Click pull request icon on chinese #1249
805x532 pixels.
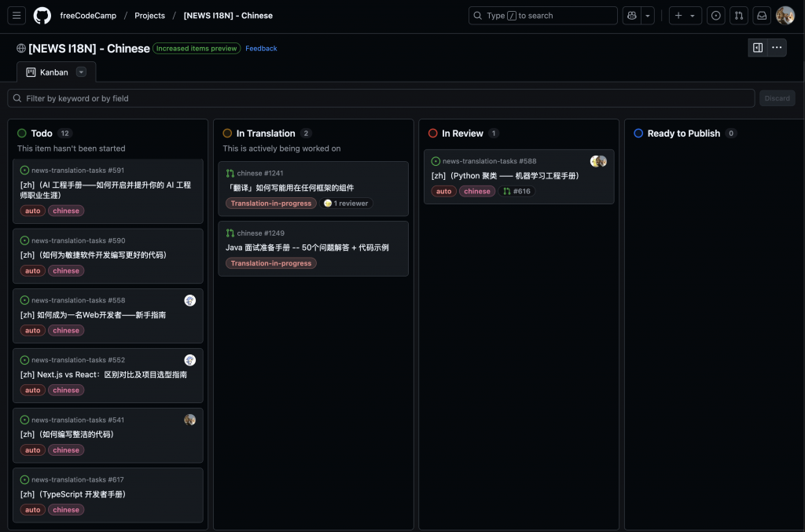tap(230, 233)
